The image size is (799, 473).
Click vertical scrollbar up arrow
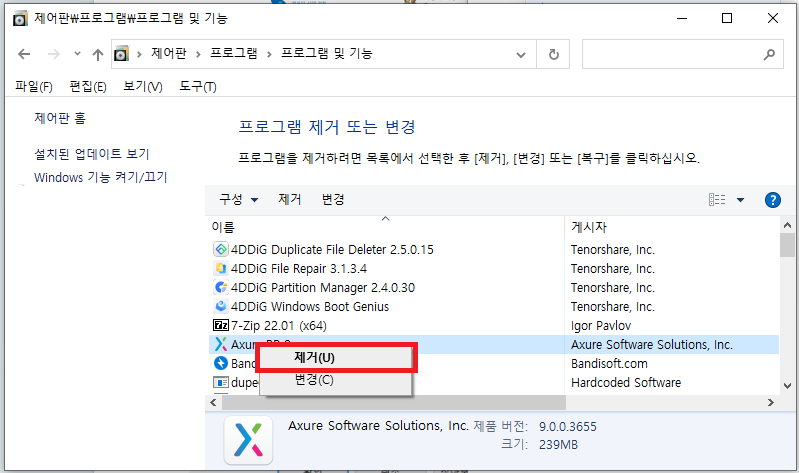(787, 225)
